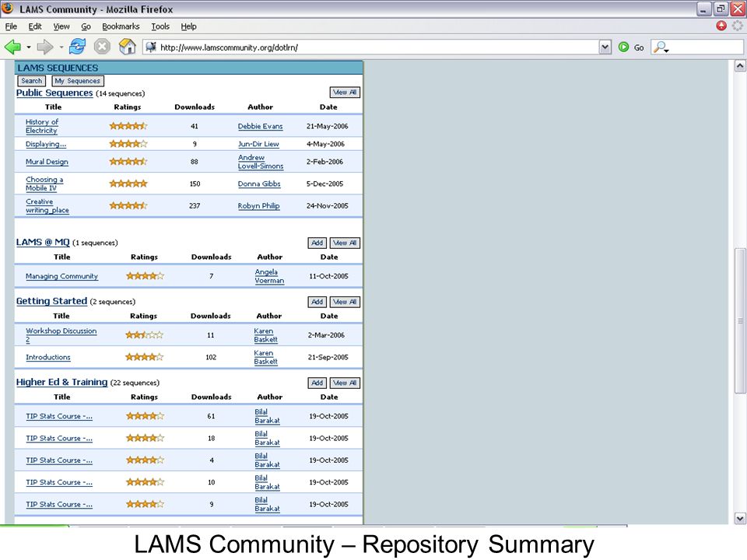Click the star rating for History of Electricity
This screenshot has height=560, width=747.
click(128, 126)
